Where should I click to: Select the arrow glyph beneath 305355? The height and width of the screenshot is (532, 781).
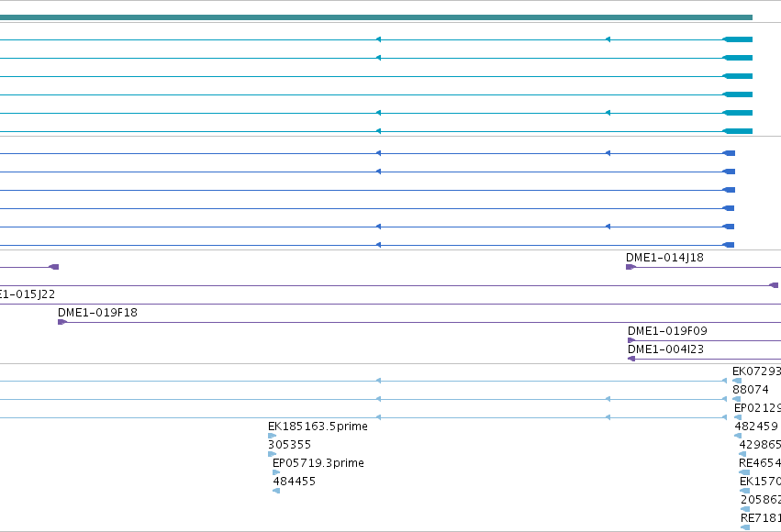[x=272, y=454]
